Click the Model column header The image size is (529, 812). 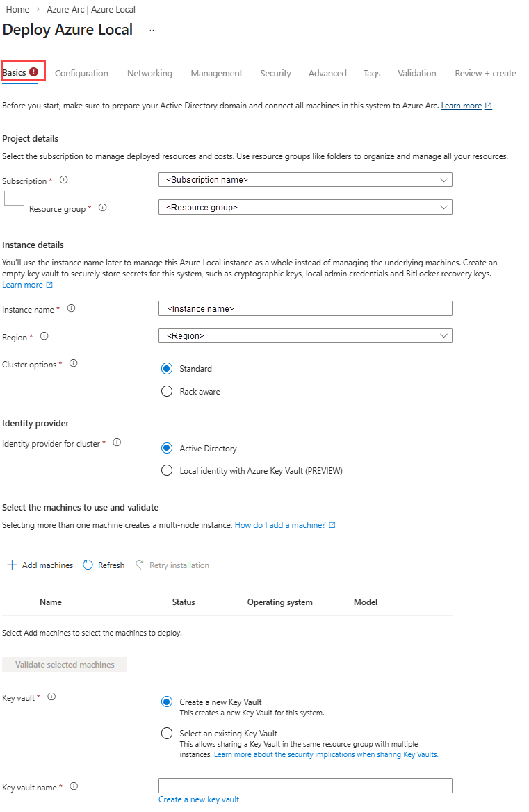(366, 602)
